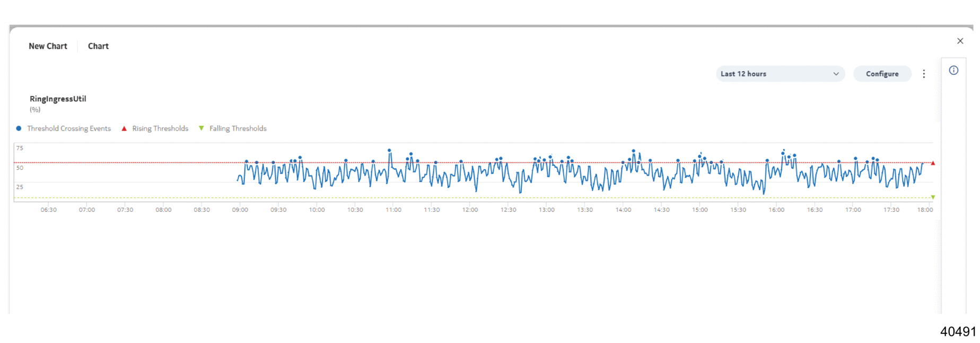980x343 pixels.
Task: Click the 75 value on the y-axis
Action: [20, 148]
